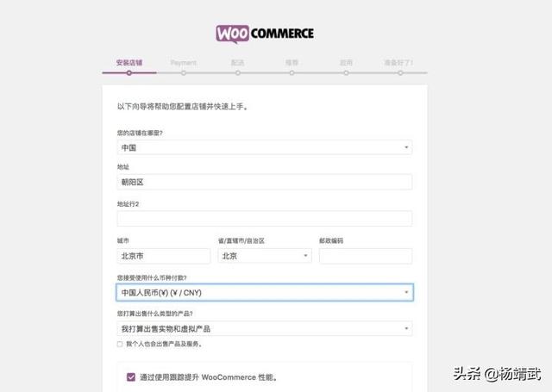This screenshot has width=552, height=392.
Task: Focus the empty 邮政编码 field
Action: (x=366, y=256)
